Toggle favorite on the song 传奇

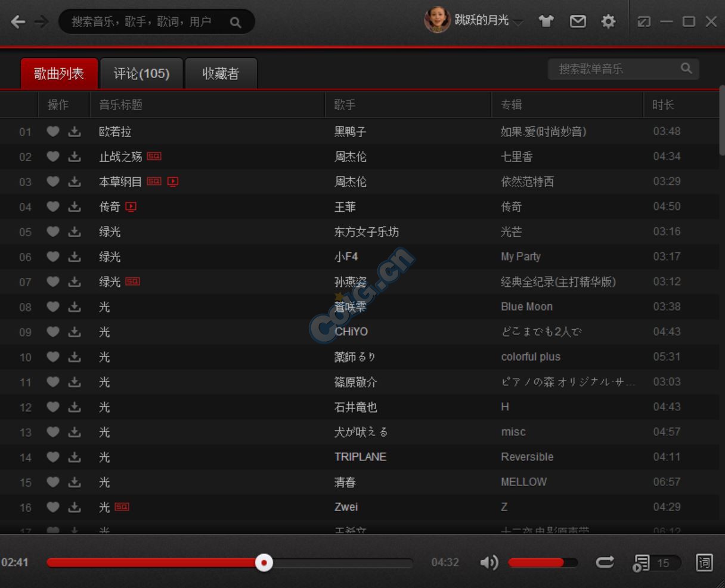point(53,206)
